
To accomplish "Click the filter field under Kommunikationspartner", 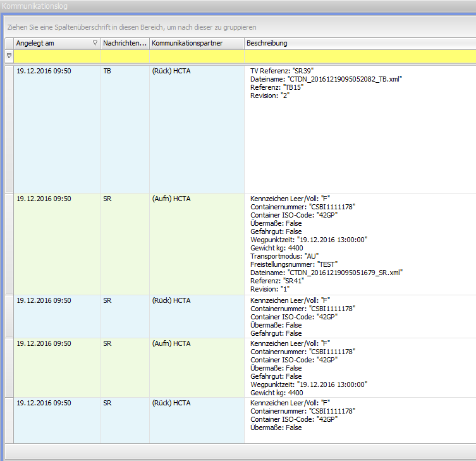I will click(197, 56).
